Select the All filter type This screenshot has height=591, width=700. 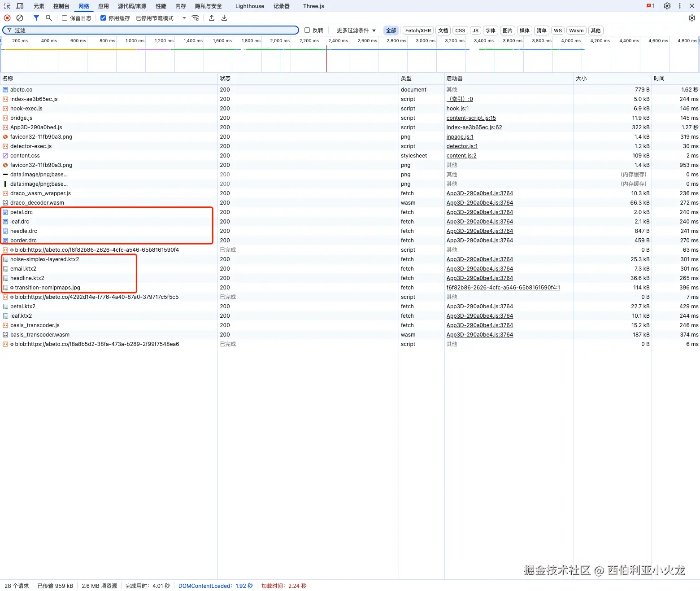(391, 31)
